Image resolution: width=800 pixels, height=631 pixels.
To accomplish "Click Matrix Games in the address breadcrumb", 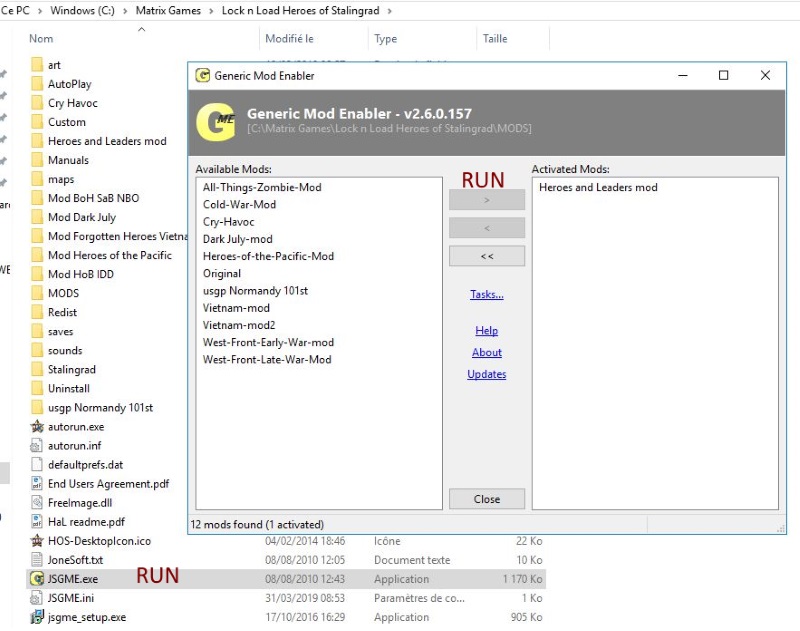I will click(168, 11).
